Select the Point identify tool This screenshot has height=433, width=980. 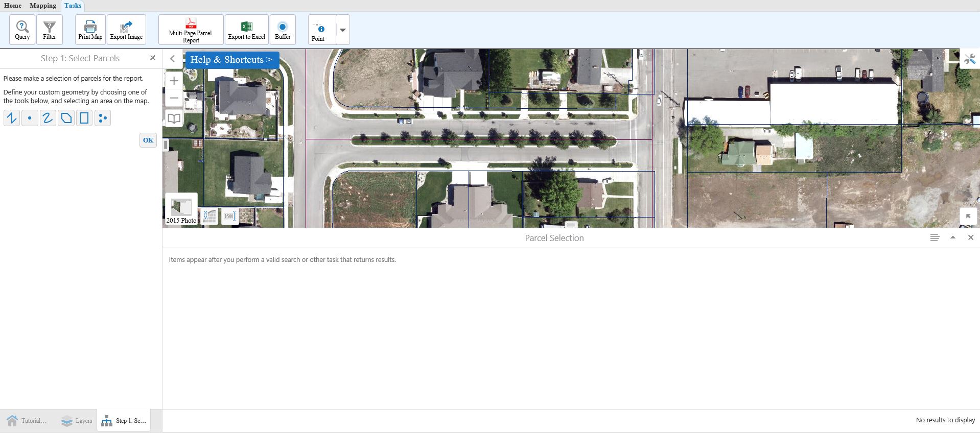pyautogui.click(x=322, y=30)
